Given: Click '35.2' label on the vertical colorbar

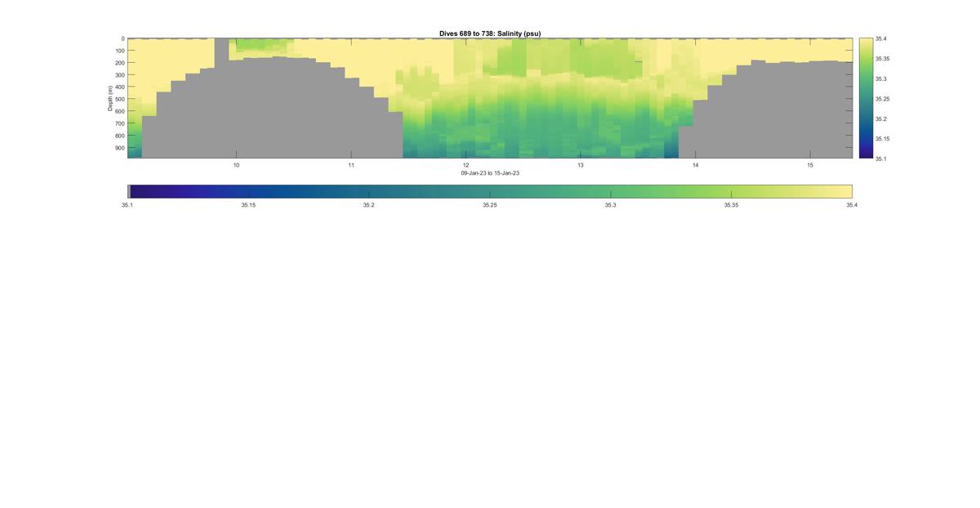Looking at the screenshot, I should point(881,118).
